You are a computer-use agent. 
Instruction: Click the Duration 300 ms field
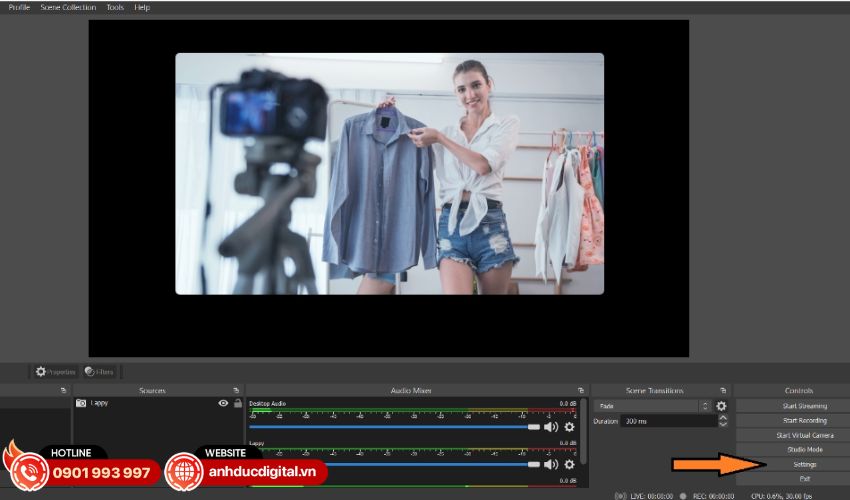[x=660, y=421]
